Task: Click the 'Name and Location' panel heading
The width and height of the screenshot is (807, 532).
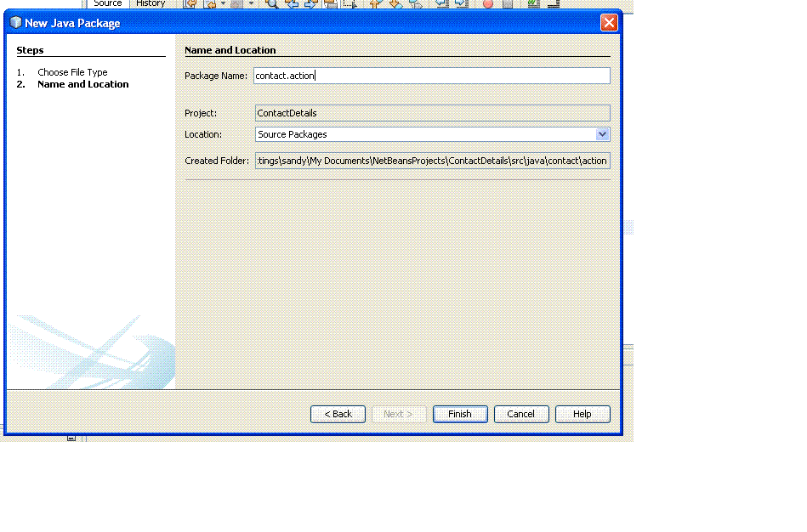Action: [x=230, y=50]
